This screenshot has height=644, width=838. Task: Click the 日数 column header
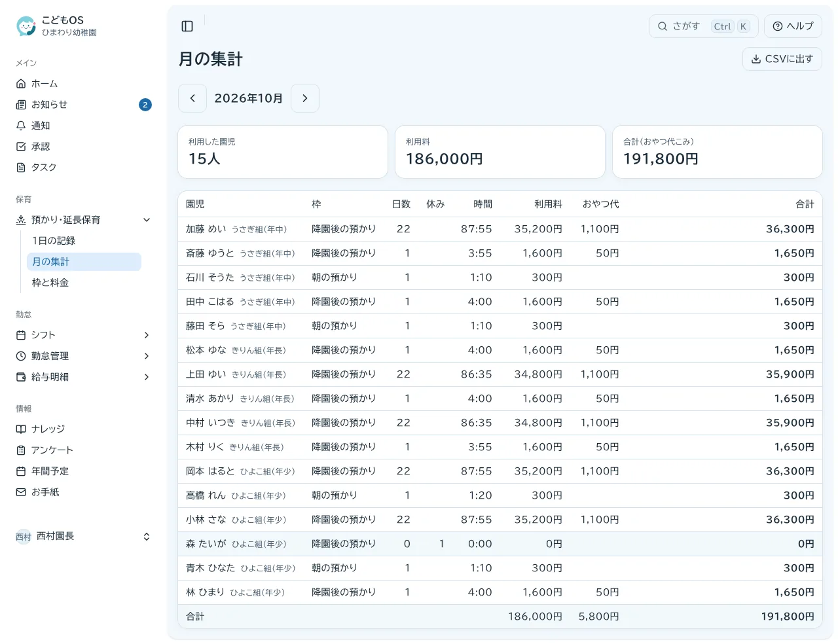(x=401, y=204)
